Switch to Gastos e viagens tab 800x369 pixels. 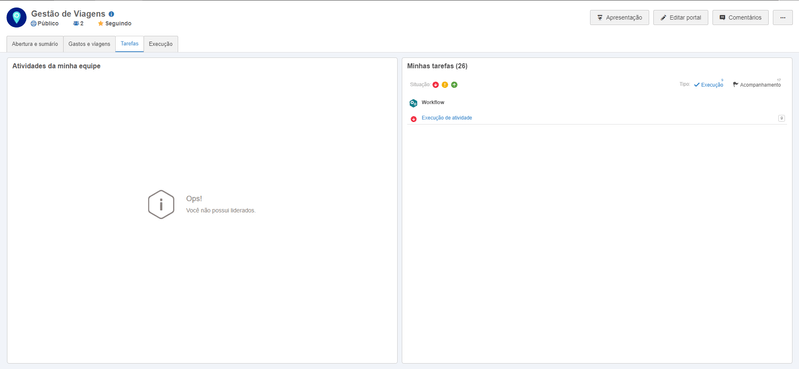coord(89,44)
